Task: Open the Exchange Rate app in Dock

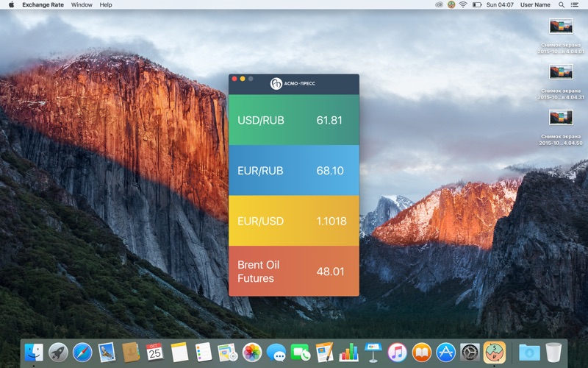Action: click(494, 353)
